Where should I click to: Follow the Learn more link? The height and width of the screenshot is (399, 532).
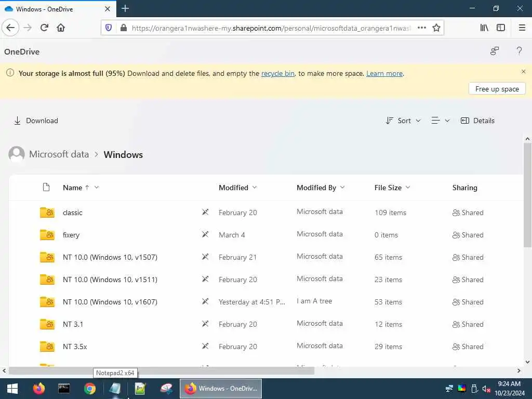coord(384,73)
